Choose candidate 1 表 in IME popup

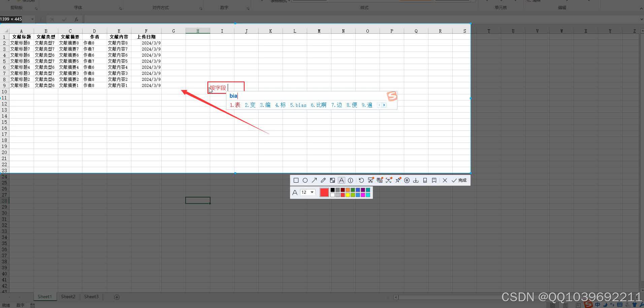tap(235, 105)
